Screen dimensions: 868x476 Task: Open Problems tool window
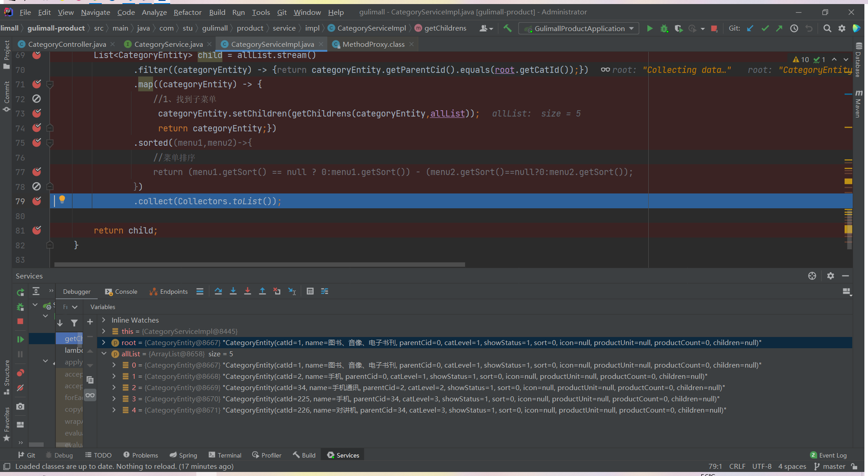point(141,455)
